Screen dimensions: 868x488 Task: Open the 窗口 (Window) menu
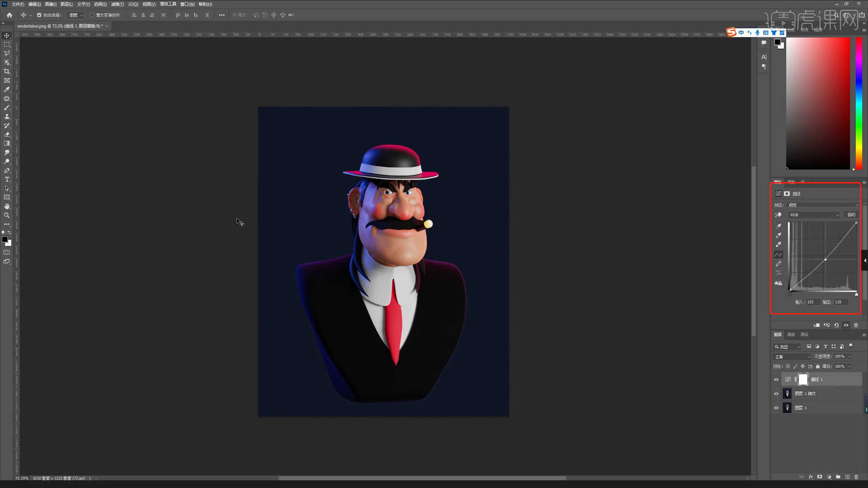187,4
